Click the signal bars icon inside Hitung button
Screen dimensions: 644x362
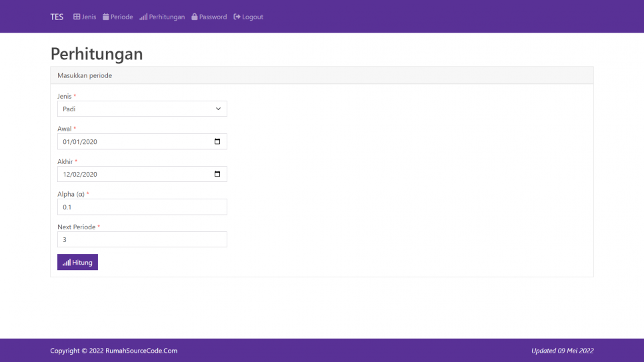(x=67, y=263)
